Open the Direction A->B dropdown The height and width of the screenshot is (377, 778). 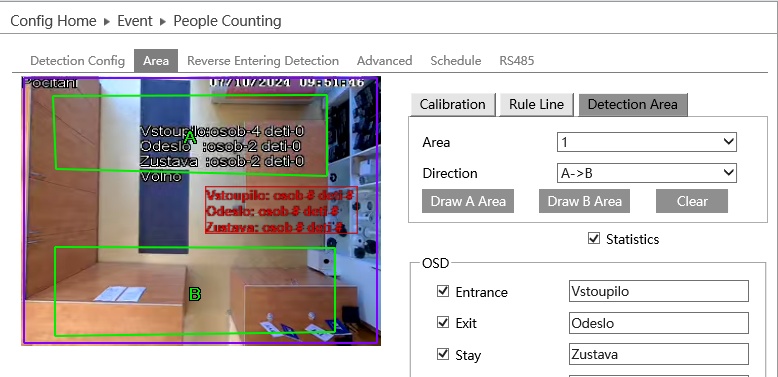[x=647, y=173]
